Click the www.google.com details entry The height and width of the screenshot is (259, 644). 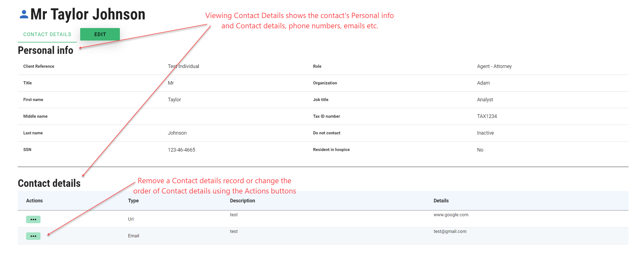pos(451,215)
